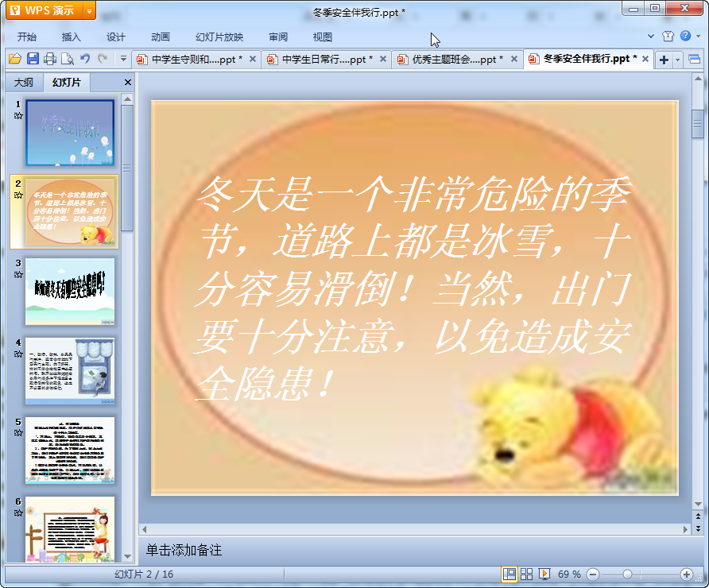Click the undo arrow icon

tap(85, 59)
